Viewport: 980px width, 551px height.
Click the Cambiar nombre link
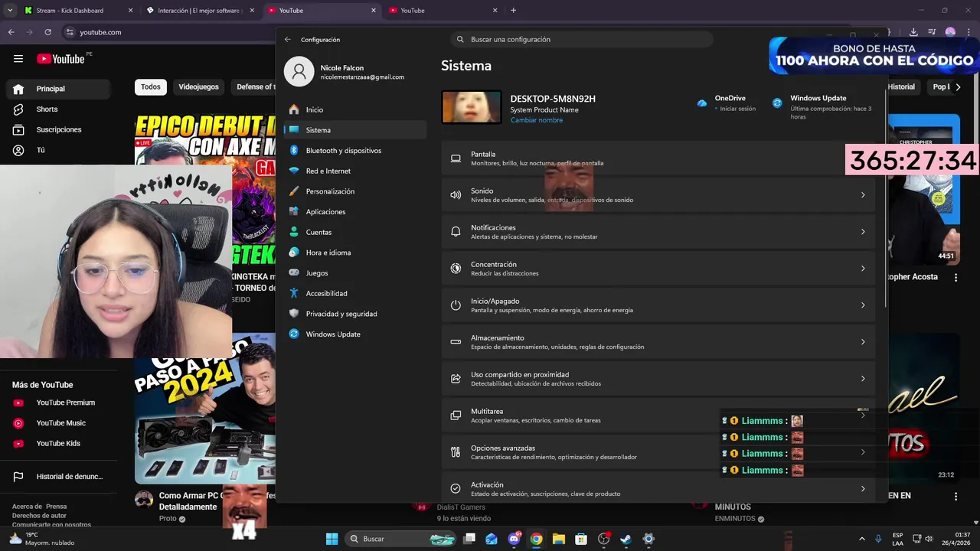pyautogui.click(x=537, y=120)
